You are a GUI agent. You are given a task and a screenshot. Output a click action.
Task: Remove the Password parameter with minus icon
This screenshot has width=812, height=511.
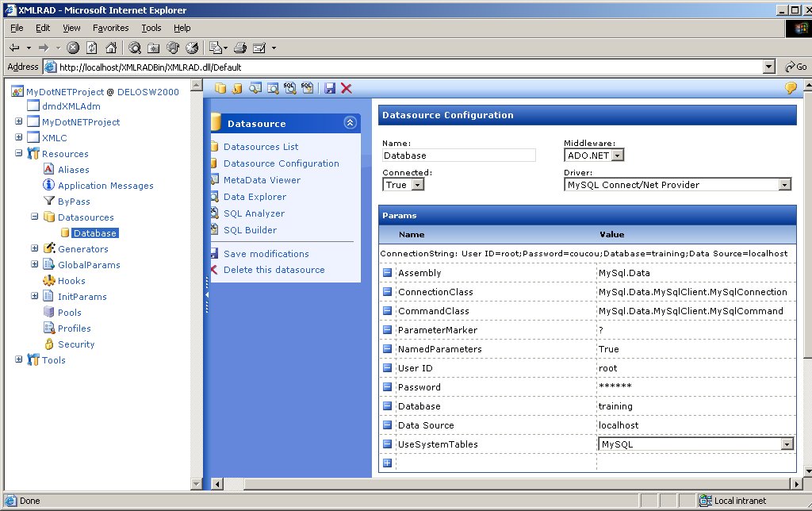tap(388, 387)
